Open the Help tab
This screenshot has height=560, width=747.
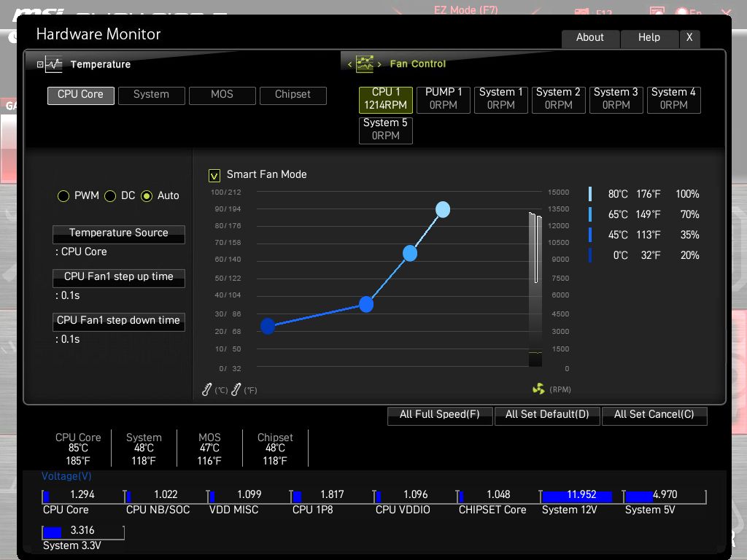[649, 38]
